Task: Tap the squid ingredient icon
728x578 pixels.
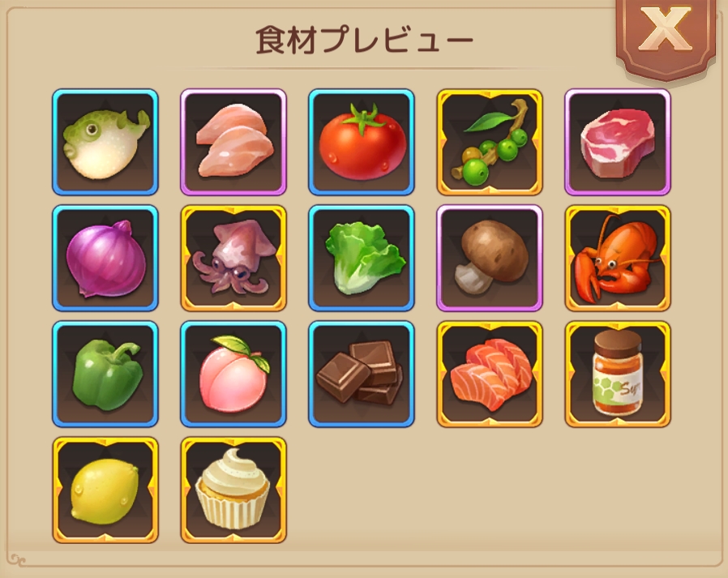Action: pyautogui.click(x=233, y=258)
